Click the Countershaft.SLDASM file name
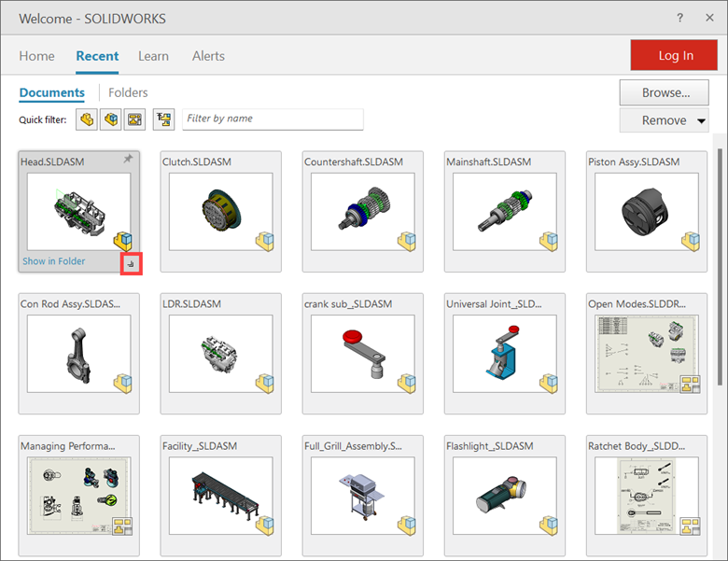The image size is (728, 561). (354, 161)
